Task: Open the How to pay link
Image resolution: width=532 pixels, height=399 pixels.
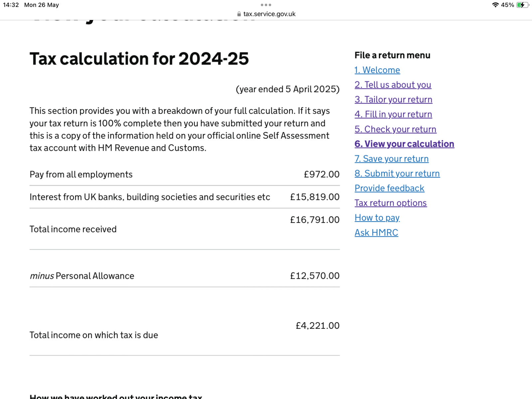Action: click(377, 218)
